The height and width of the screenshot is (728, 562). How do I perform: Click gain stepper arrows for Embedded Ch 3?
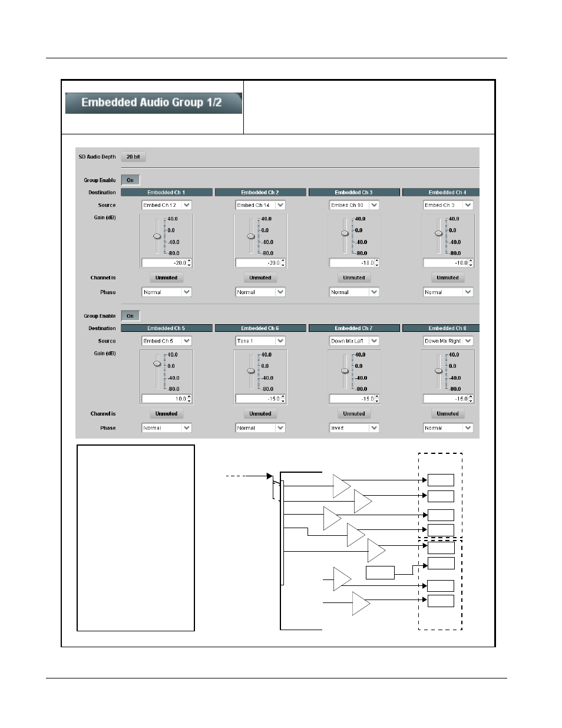coord(377,263)
